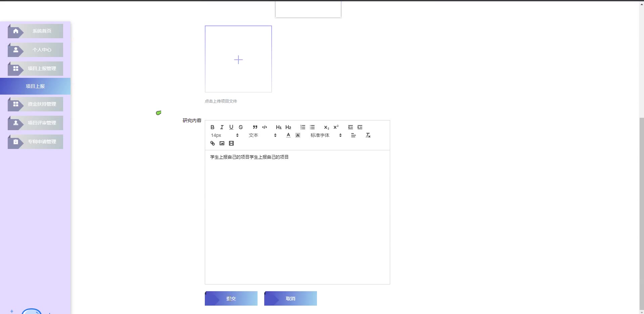This screenshot has height=314, width=644.
Task: Insert a code block
Action: [265, 127]
